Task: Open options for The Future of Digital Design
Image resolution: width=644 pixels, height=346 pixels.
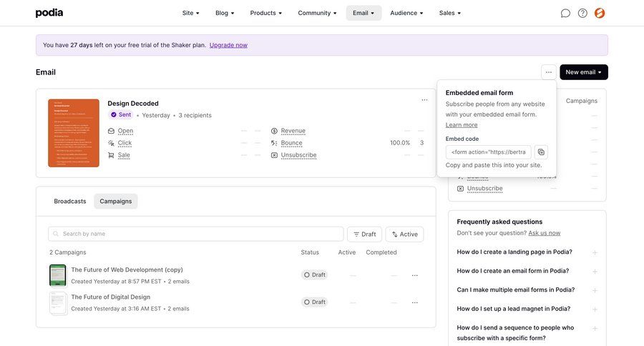Action: (415, 302)
